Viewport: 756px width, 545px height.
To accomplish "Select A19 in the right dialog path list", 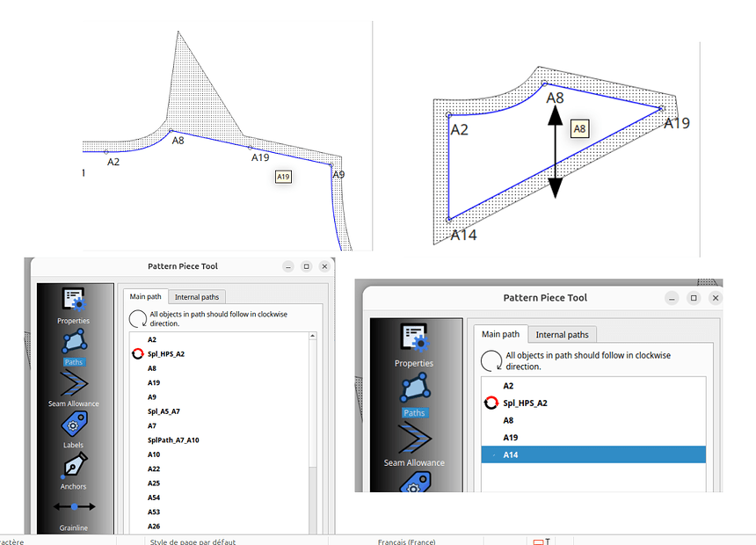I will pos(510,438).
